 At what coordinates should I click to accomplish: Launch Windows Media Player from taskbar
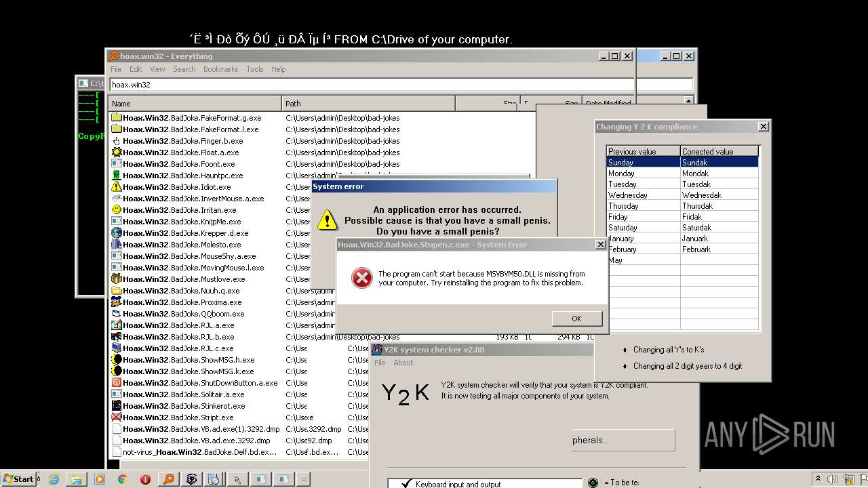[x=100, y=479]
